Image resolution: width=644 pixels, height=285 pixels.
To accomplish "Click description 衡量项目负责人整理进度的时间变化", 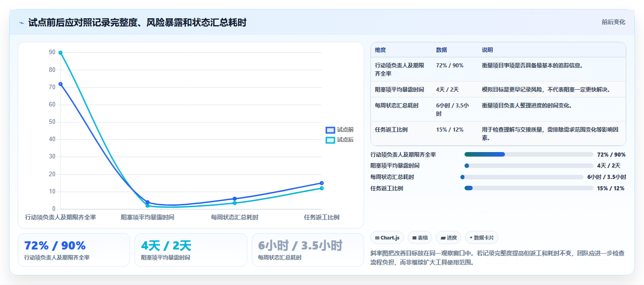I will (x=527, y=105).
